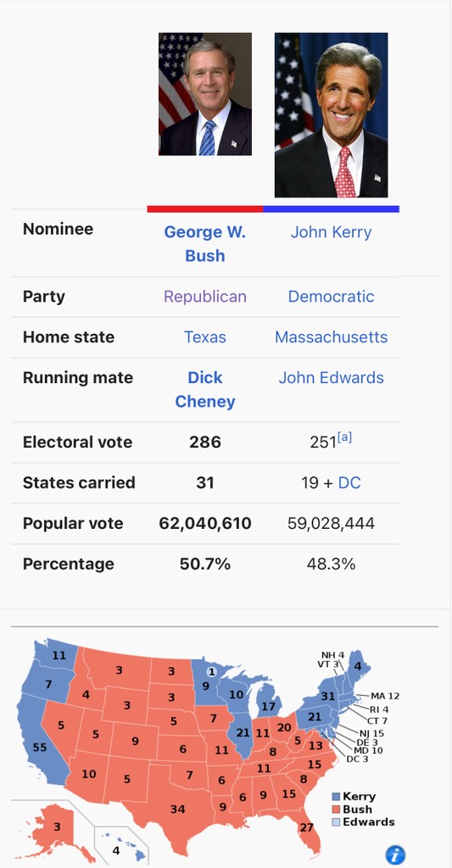Open the Republican party link

pos(205,297)
